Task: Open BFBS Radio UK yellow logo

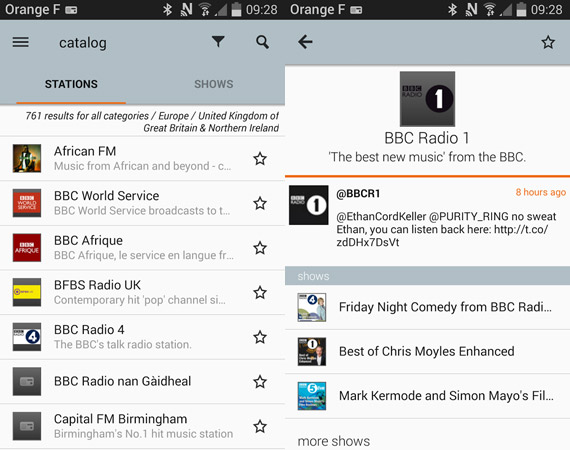Action: [27, 292]
